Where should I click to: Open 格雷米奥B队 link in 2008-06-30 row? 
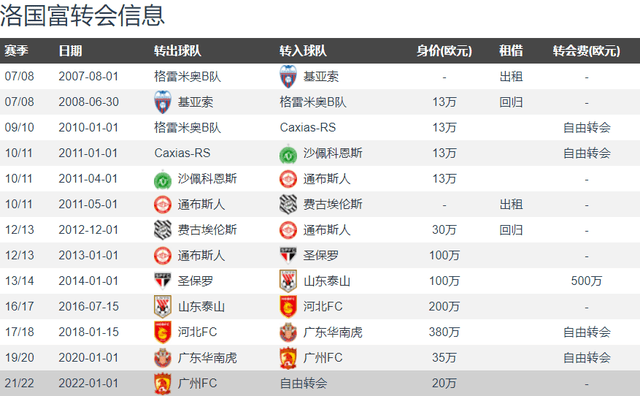coord(313,102)
